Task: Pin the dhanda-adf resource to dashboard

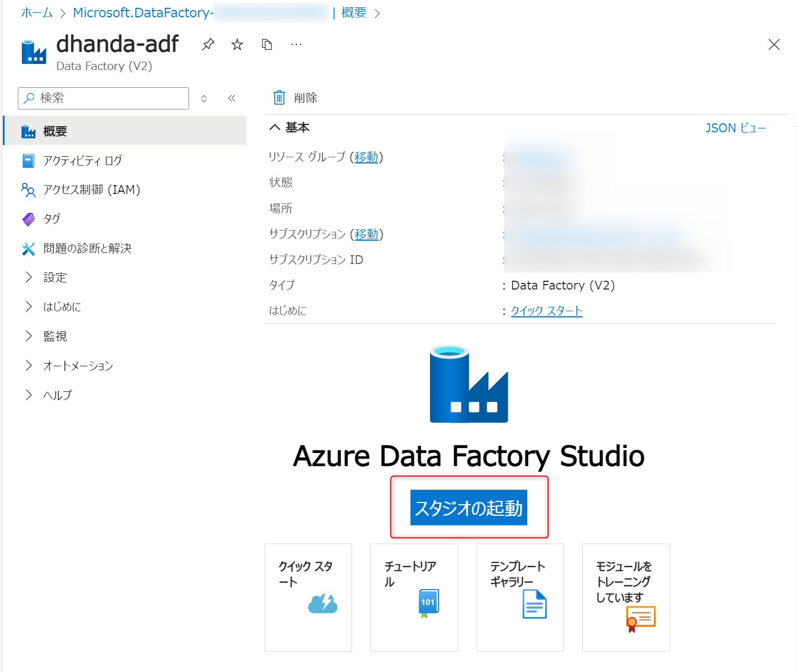Action: 208,44
